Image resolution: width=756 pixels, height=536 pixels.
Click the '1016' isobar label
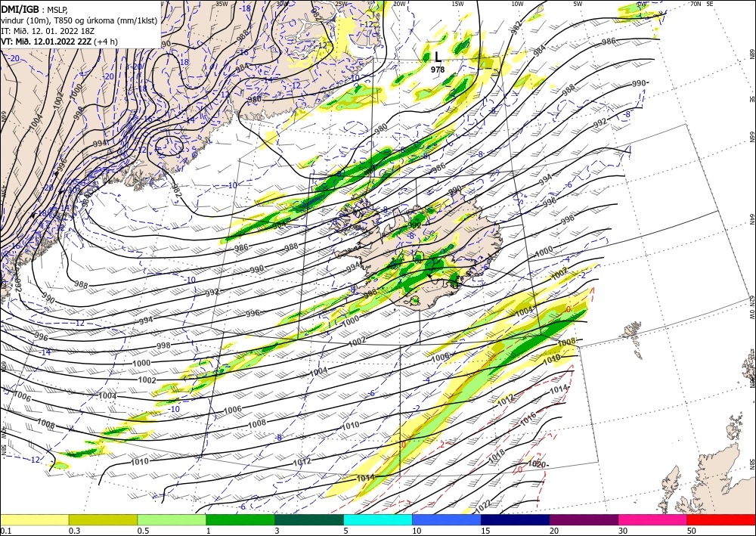coord(528,419)
